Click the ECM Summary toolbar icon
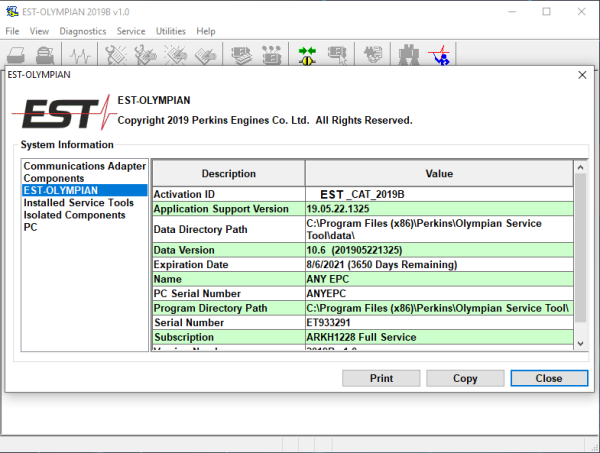This screenshot has height=453, width=600. coord(242,55)
